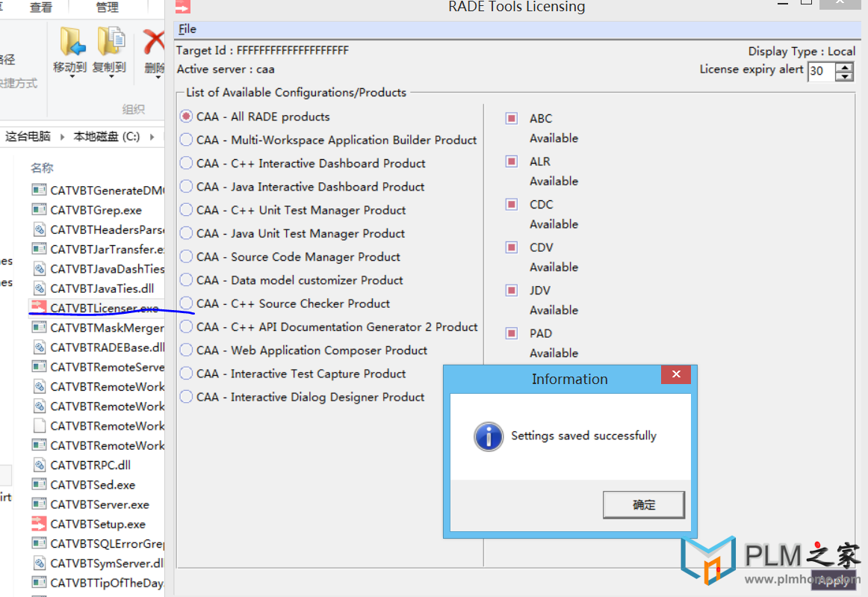The image size is (868, 597).
Task: Select the CATVBTSQLErrorGrep file icon
Action: (39, 543)
